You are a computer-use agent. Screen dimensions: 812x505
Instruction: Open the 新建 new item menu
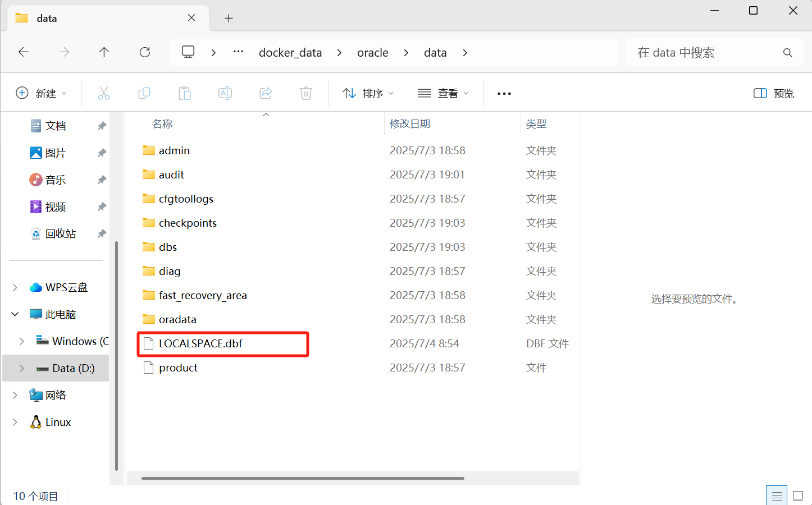pos(41,93)
